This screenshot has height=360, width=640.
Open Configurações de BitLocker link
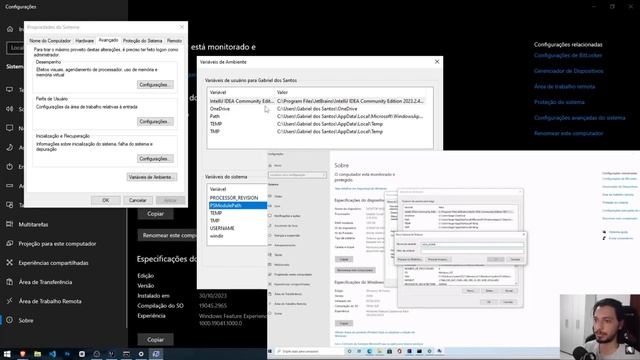click(568, 55)
